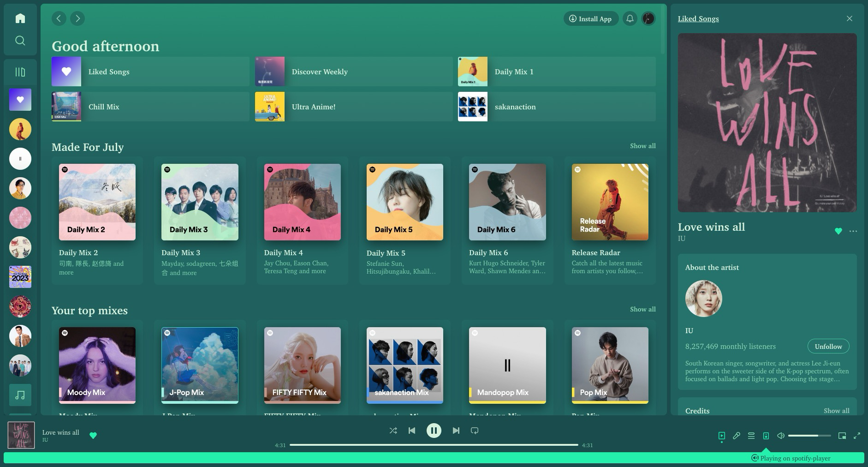Open the play queue icon
Screen dimensions: 868x467
click(751, 436)
